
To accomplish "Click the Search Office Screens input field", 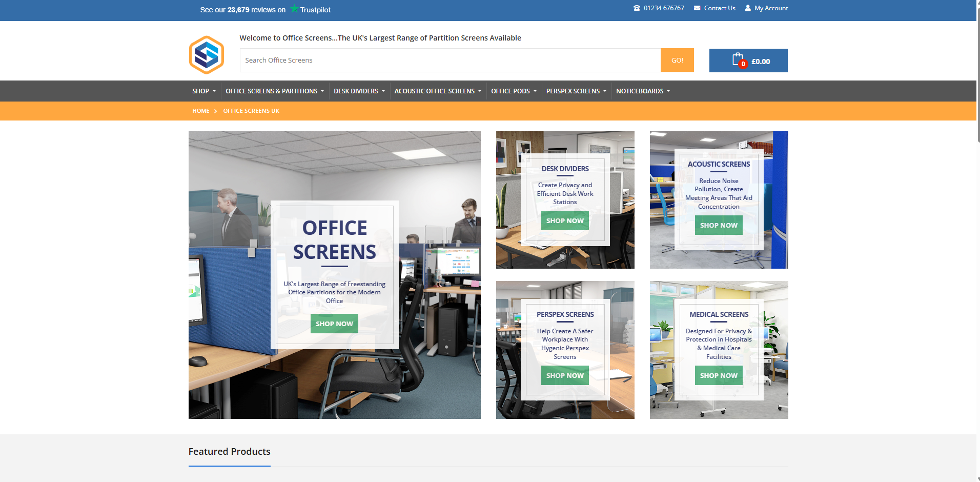I will 450,61.
